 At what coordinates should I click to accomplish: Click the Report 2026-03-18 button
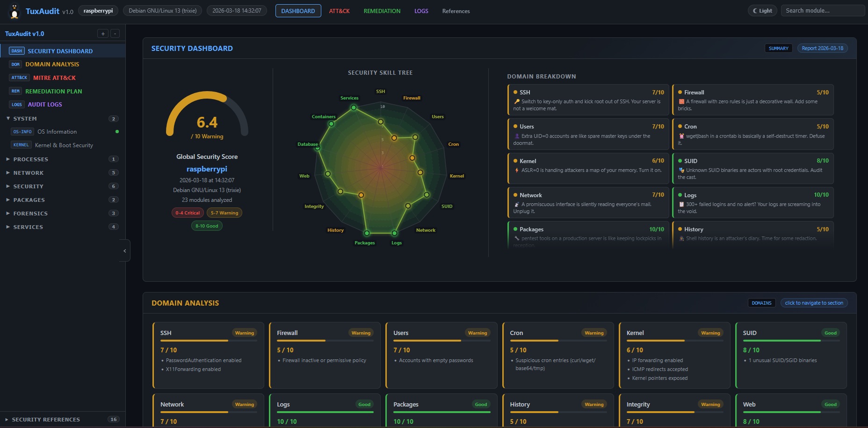[x=823, y=48]
